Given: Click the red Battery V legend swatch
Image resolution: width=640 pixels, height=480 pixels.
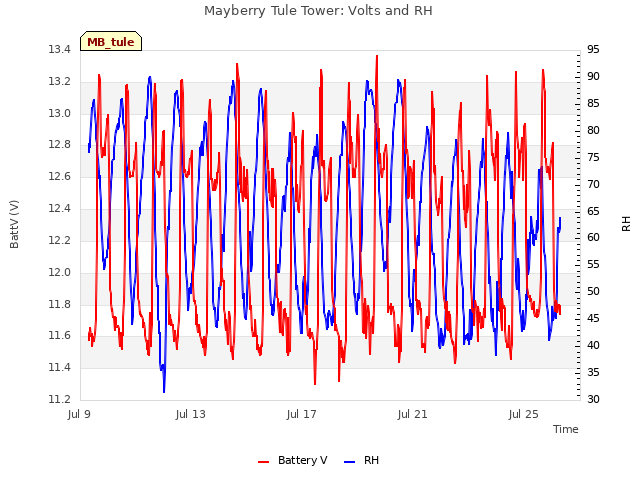Looking at the screenshot, I should tap(264, 462).
